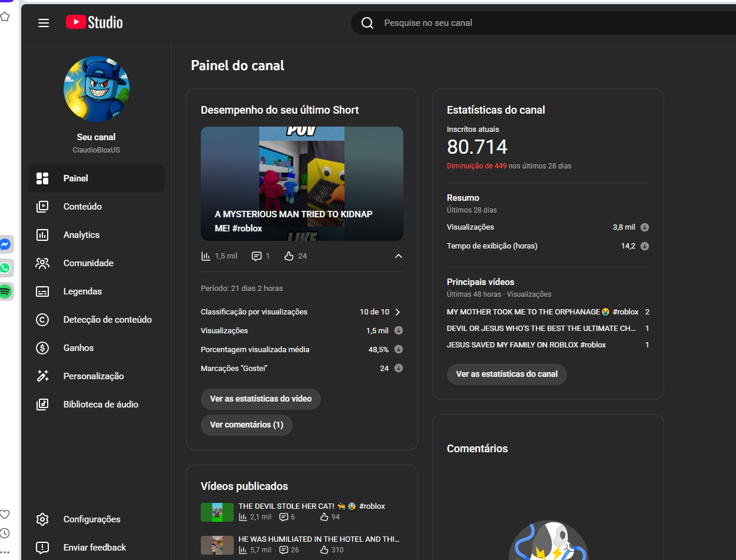Go to the Conteúdo menu item
Screen dimensions: 736x560
[x=82, y=207]
